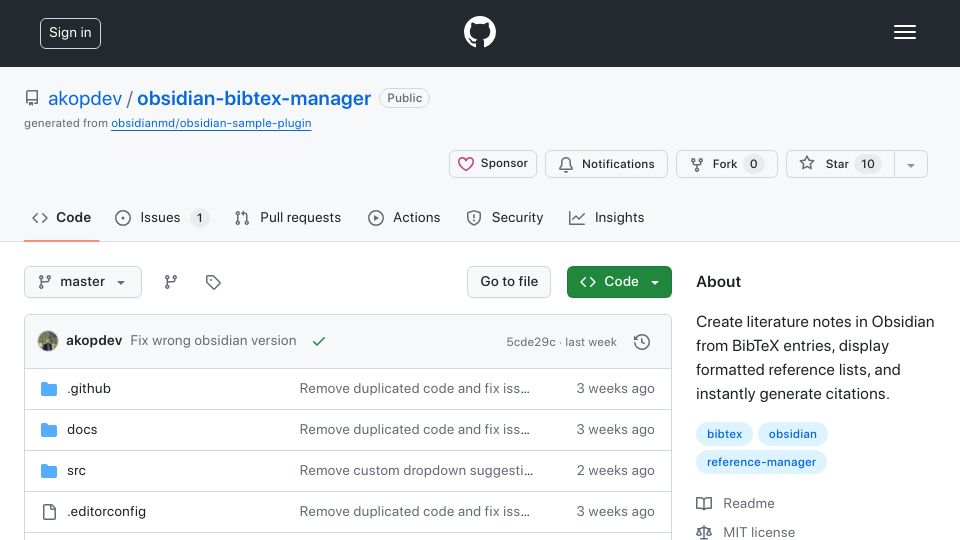Open the .editorconfig file
960x540 pixels.
click(107, 512)
